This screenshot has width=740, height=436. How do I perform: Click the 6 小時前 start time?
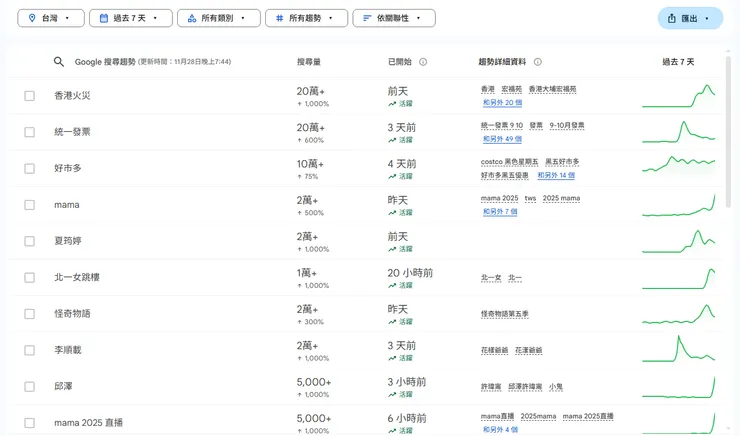coord(407,419)
